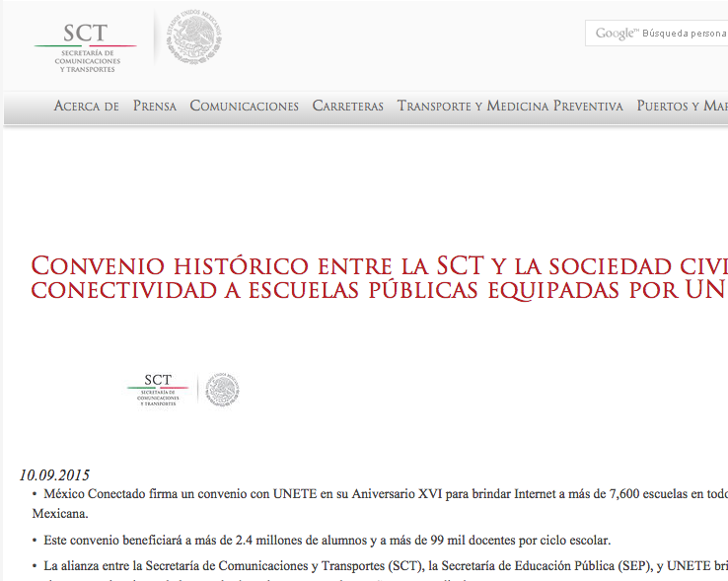This screenshot has width=728, height=581.
Task: Select Comunicaciones in the navigation bar
Action: (244, 106)
